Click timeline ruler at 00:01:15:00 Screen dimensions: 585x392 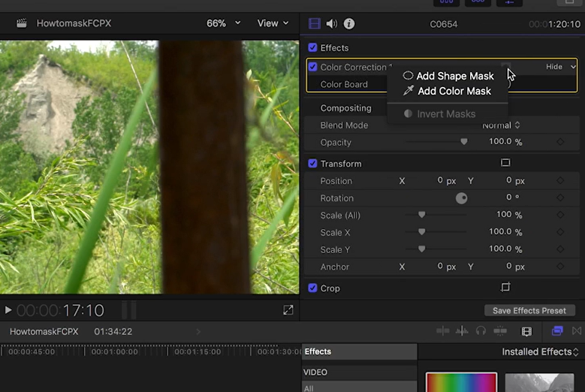tap(198, 351)
